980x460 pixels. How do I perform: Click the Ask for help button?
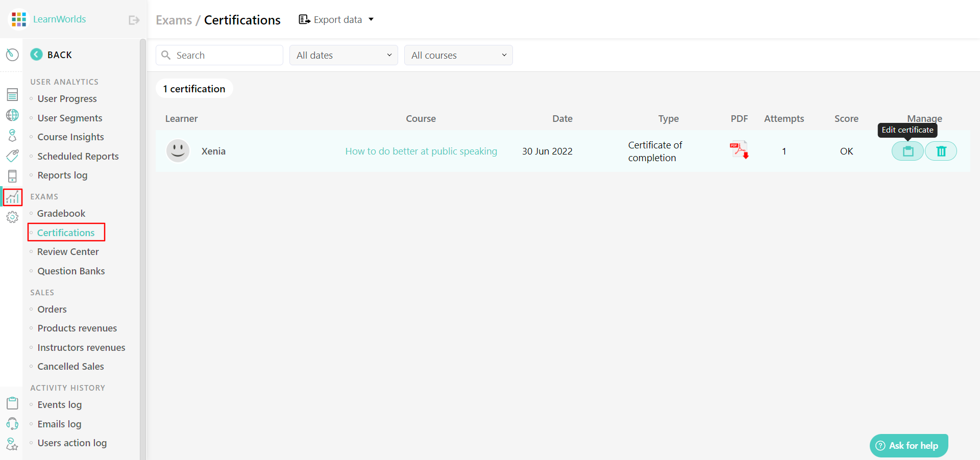coord(909,445)
